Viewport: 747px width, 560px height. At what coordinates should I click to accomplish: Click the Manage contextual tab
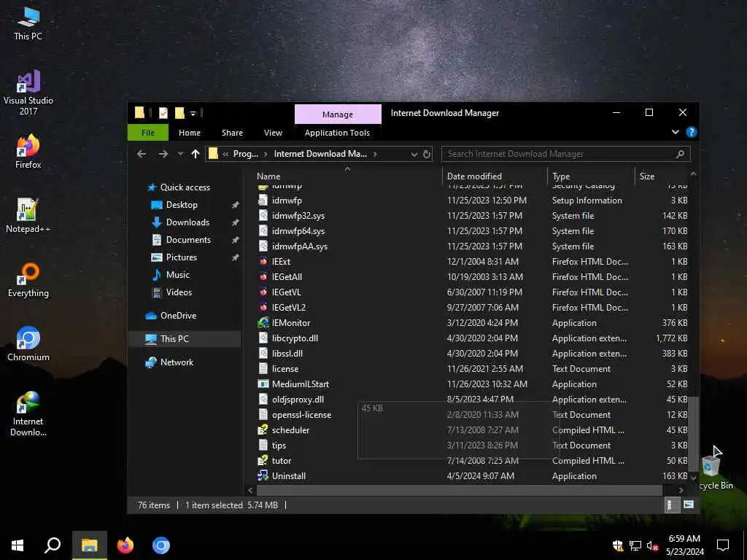338,114
